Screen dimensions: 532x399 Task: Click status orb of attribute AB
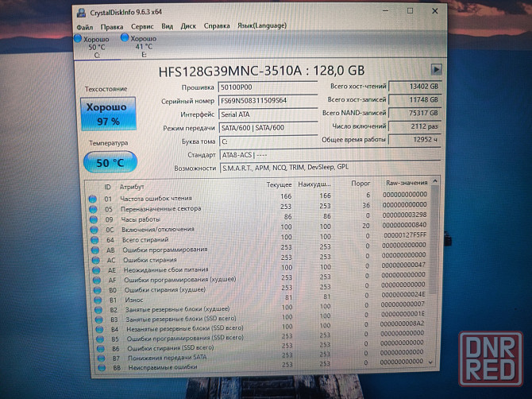tap(95, 250)
